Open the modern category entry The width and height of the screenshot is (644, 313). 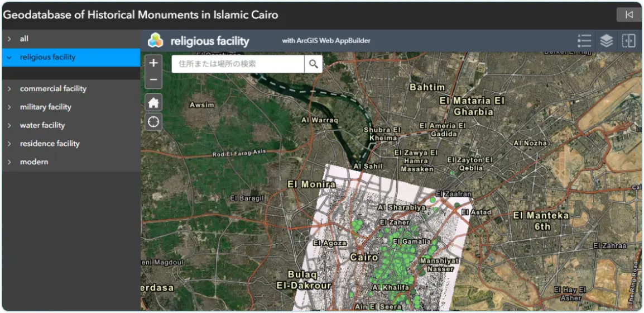[34, 162]
